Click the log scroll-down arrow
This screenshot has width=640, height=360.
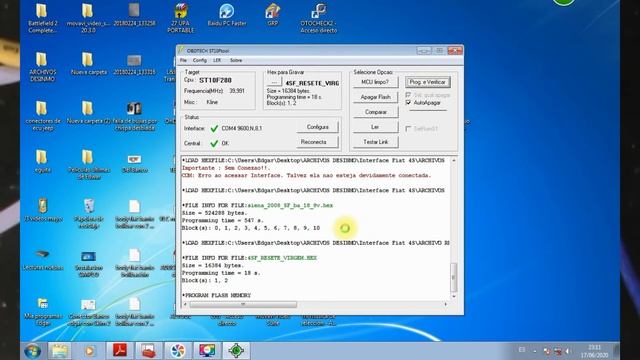click(453, 296)
